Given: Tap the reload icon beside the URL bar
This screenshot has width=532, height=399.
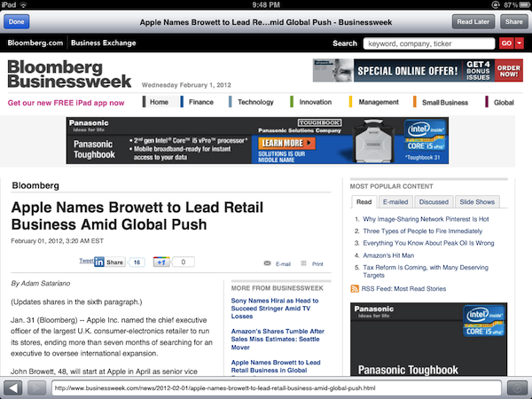Looking at the screenshot, I should (517, 387).
